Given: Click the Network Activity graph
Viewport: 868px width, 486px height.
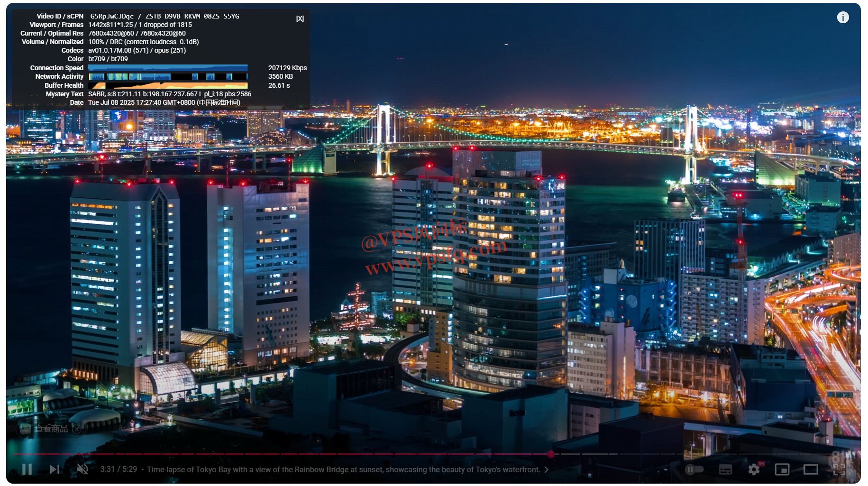Looking at the screenshot, I should (x=168, y=76).
